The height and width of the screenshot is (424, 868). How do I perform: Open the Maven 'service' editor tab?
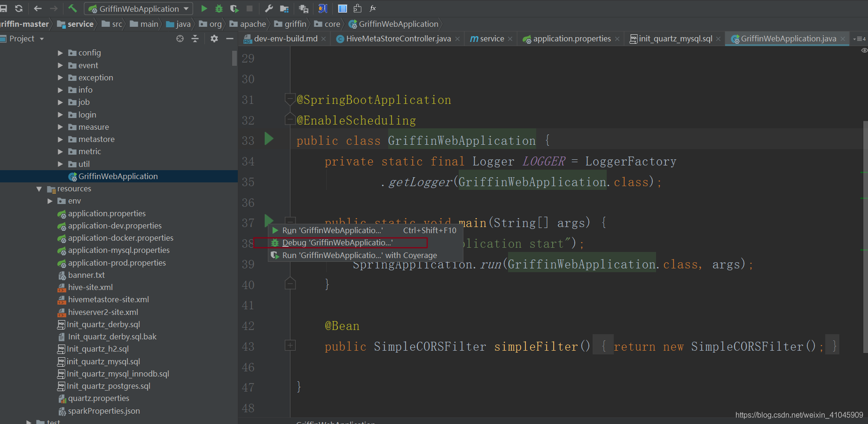tap(492, 39)
